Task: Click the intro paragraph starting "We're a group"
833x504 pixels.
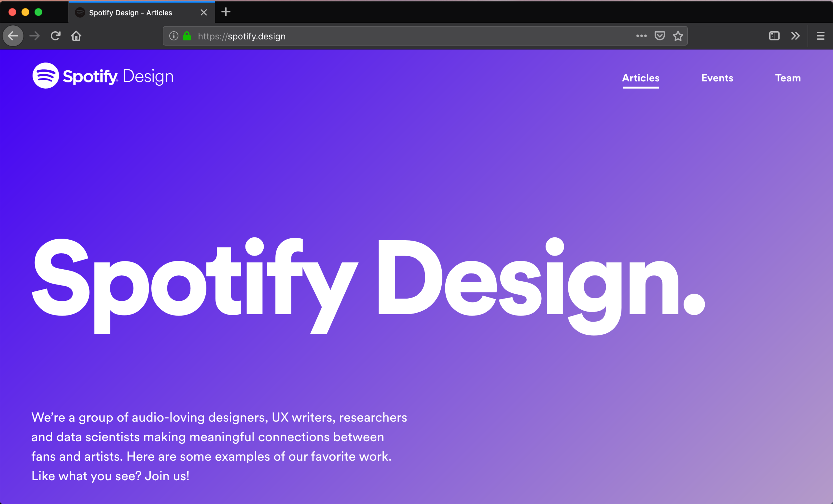Action: (x=219, y=446)
